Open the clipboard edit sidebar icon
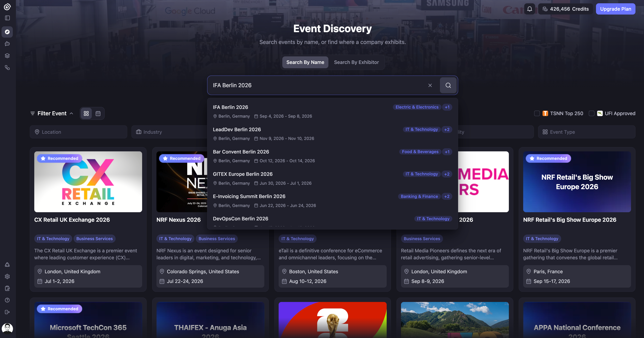Image resolution: width=644 pixels, height=338 pixels. tap(7, 288)
